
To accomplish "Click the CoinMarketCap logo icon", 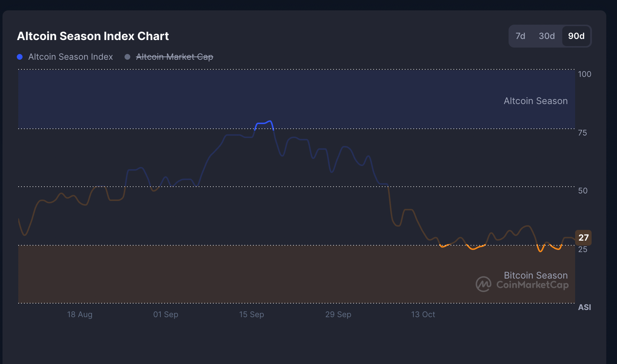I will pyautogui.click(x=483, y=284).
